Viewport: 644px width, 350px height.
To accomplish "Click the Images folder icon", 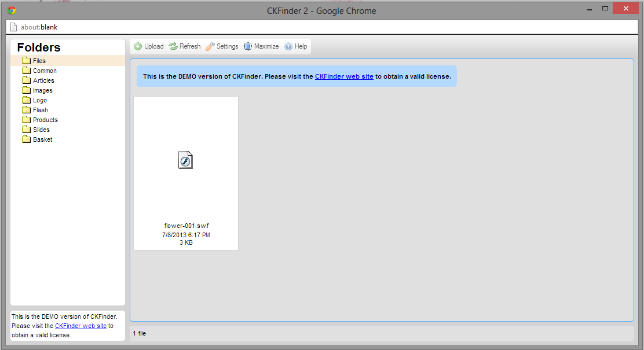I will pos(26,90).
